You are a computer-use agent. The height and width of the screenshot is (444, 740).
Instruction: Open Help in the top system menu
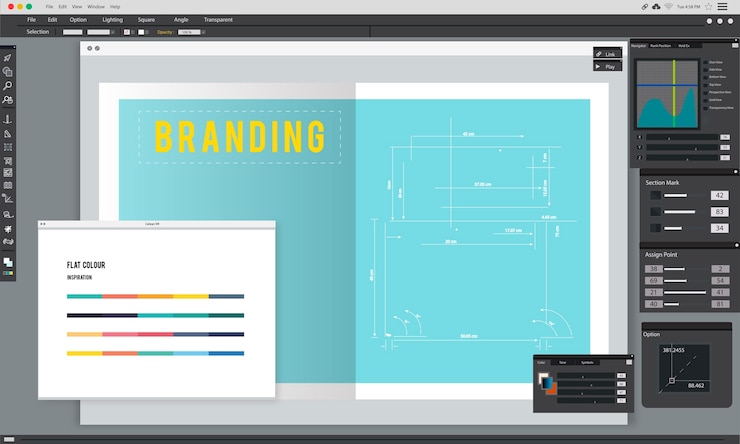coord(115,7)
